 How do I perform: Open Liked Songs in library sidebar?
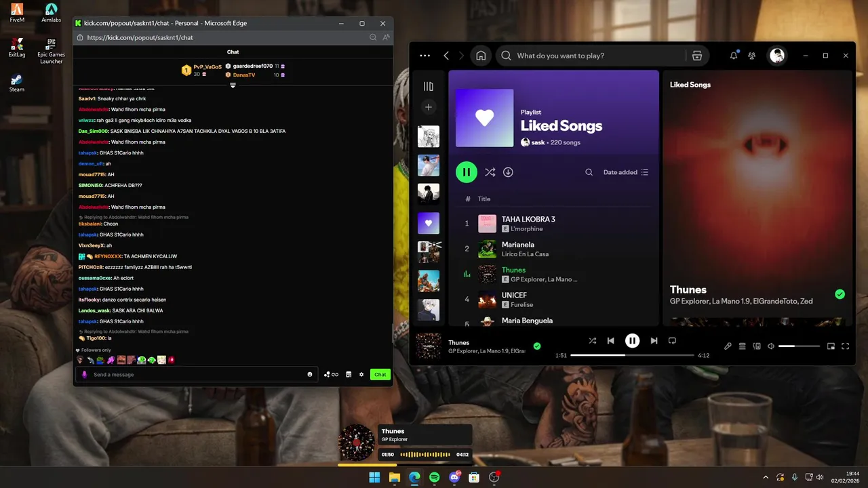[428, 223]
